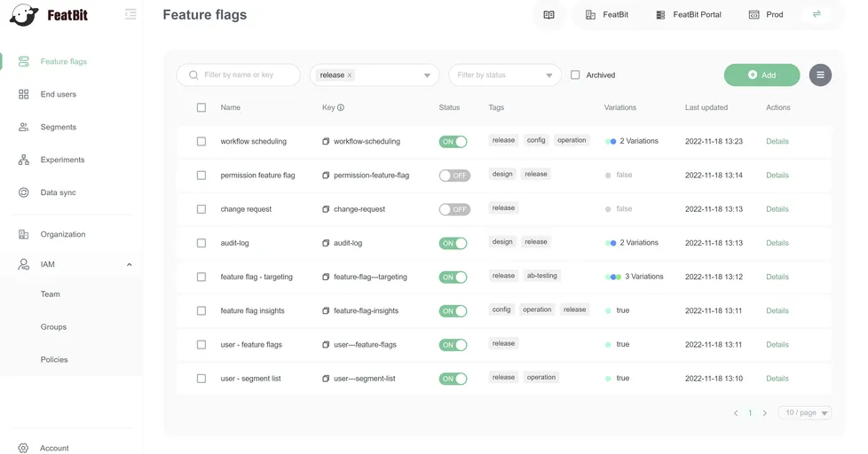Click the FeatBit Portal project icon
Viewport: 868px width, 454px height.
(660, 15)
